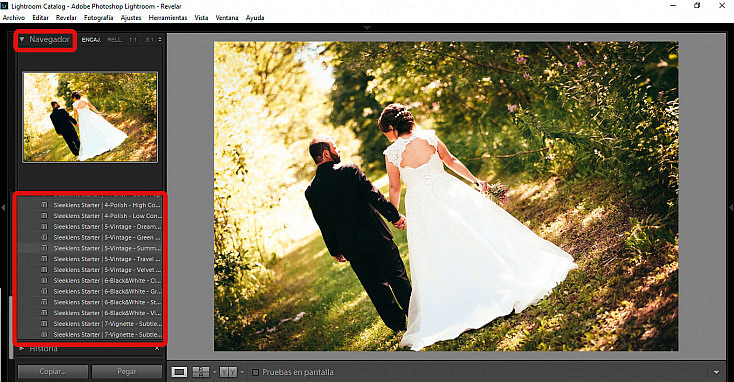Enable the Pruebas en pantalla checkbox
This screenshot has height=382, width=734.
point(255,373)
